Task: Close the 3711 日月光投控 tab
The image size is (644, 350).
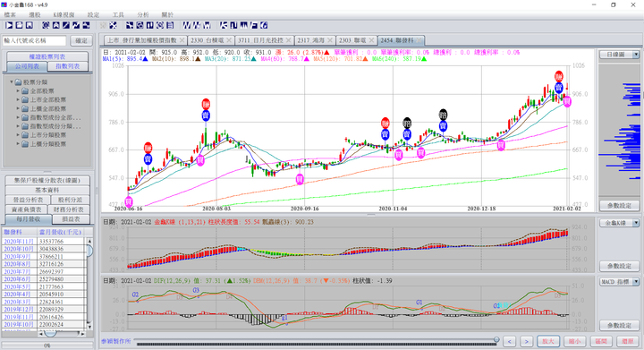Action: tap(289, 40)
